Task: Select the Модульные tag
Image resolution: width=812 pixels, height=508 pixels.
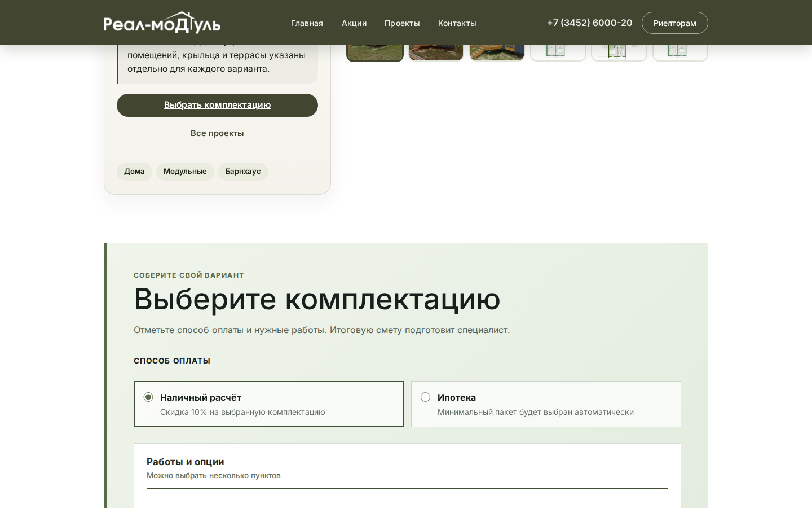Action: tap(185, 172)
